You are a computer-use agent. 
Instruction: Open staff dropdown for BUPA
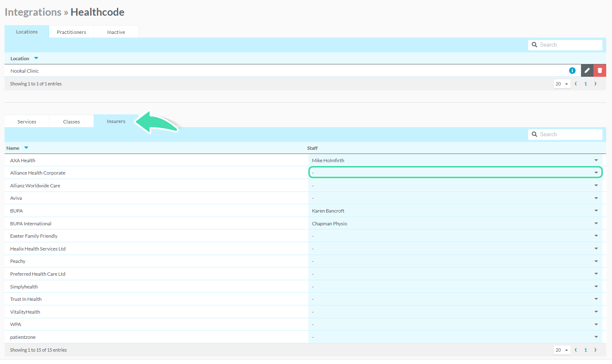click(x=455, y=210)
